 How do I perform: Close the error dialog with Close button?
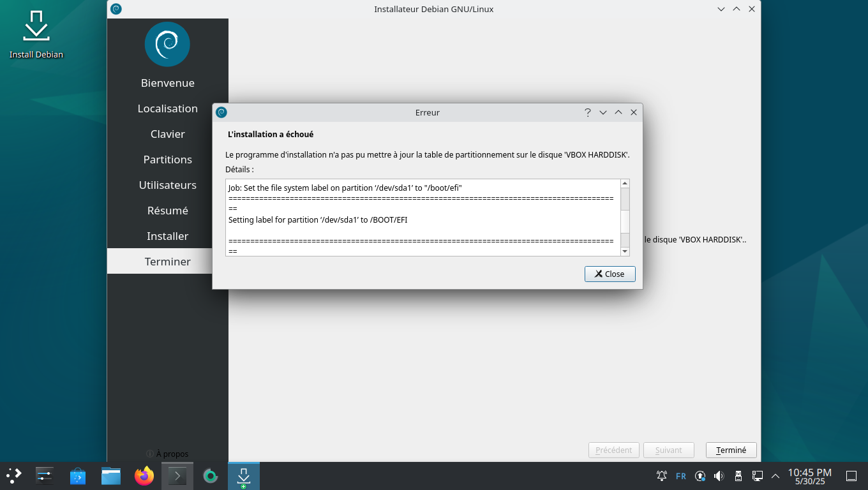[610, 274]
